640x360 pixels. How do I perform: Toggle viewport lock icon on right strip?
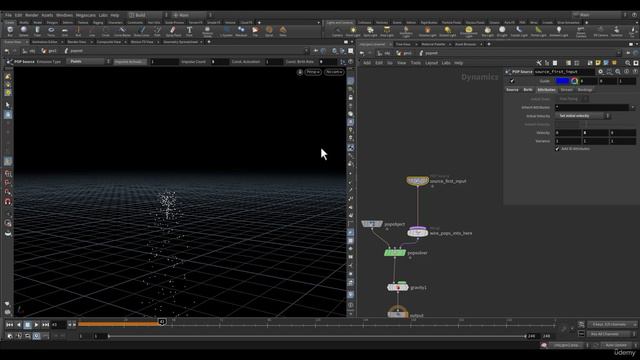pos(351,98)
